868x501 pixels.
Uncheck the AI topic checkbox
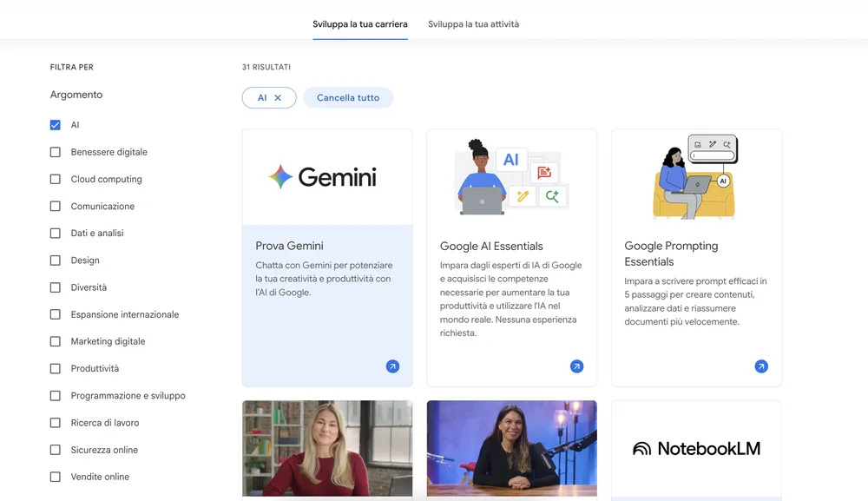[56, 125]
